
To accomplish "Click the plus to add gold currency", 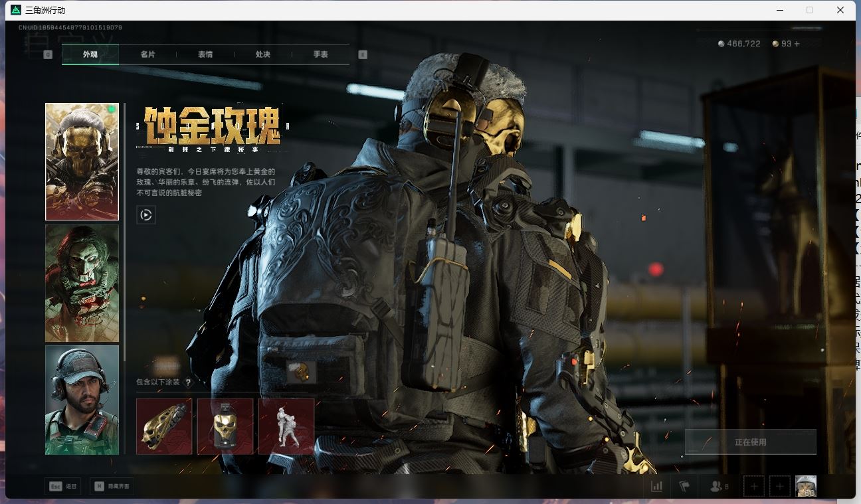I will (797, 44).
